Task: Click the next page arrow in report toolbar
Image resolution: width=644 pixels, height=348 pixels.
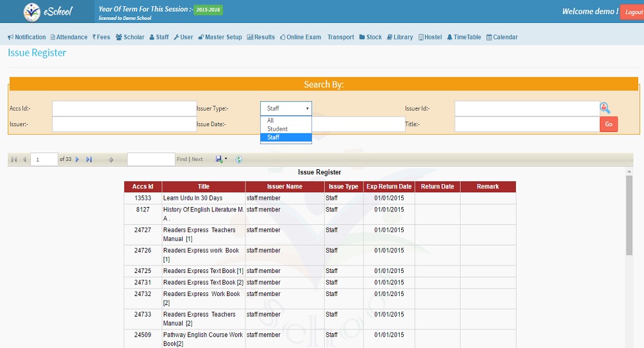Action: (x=78, y=160)
